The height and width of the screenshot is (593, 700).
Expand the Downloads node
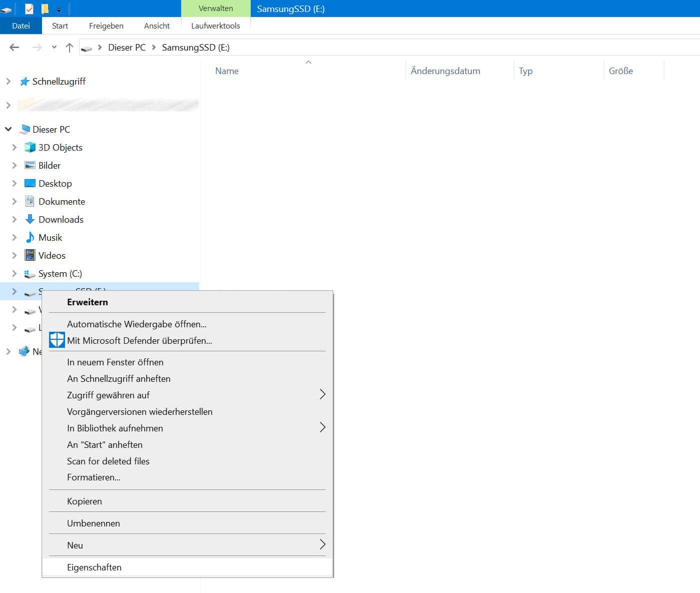pos(14,219)
